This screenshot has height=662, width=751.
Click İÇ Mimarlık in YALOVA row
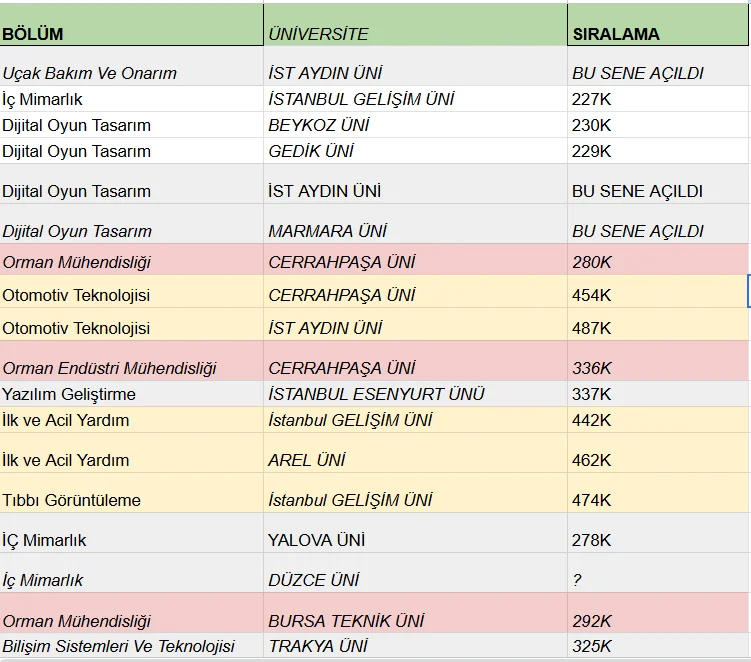point(131,533)
